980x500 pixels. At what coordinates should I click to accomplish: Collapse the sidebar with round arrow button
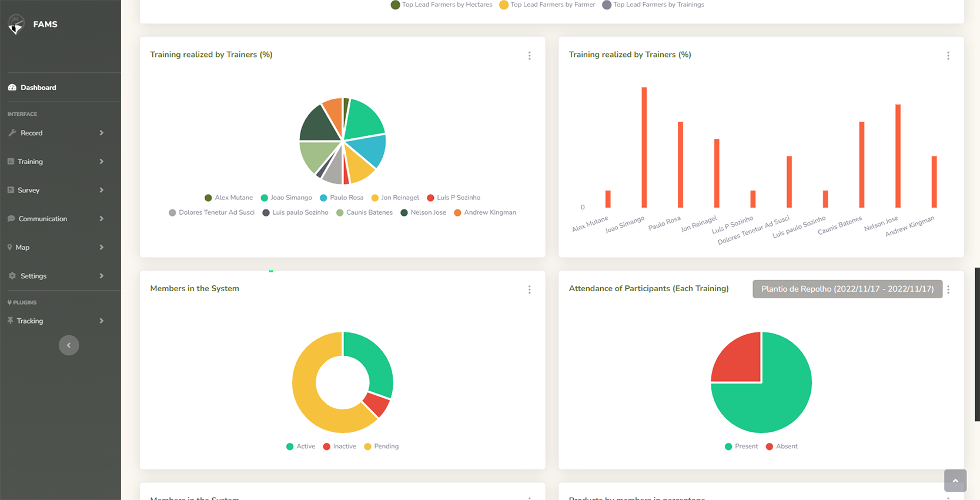pyautogui.click(x=69, y=345)
